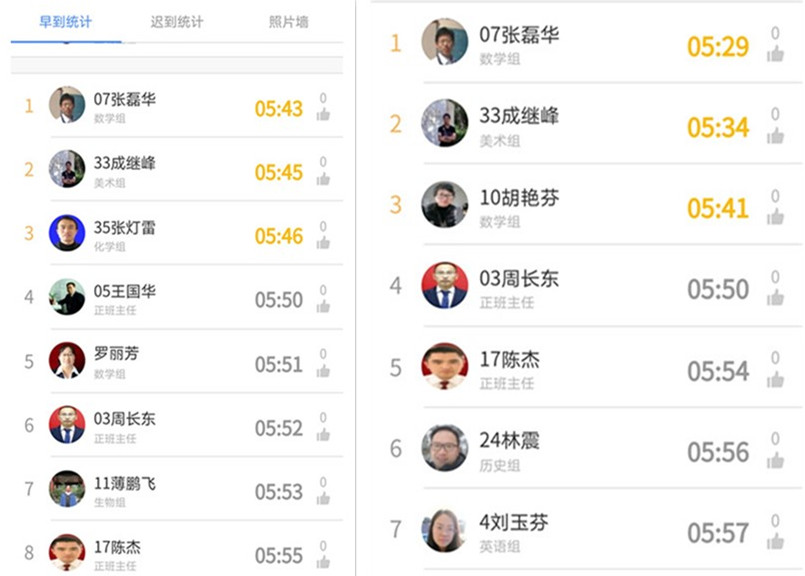View 4刘玉芬's avatar picture

point(444,530)
